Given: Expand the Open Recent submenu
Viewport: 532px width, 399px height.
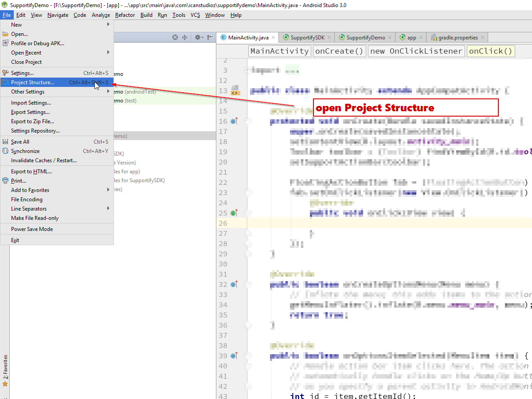Looking at the screenshot, I should coord(108,52).
